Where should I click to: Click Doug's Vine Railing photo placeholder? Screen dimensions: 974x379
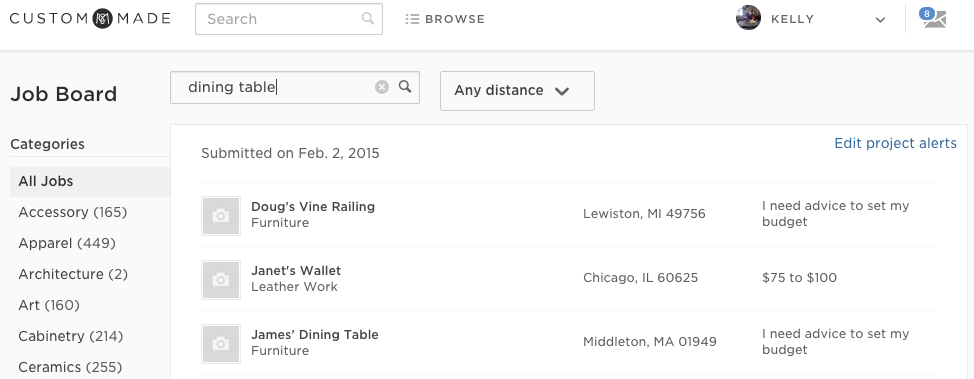[221, 216]
